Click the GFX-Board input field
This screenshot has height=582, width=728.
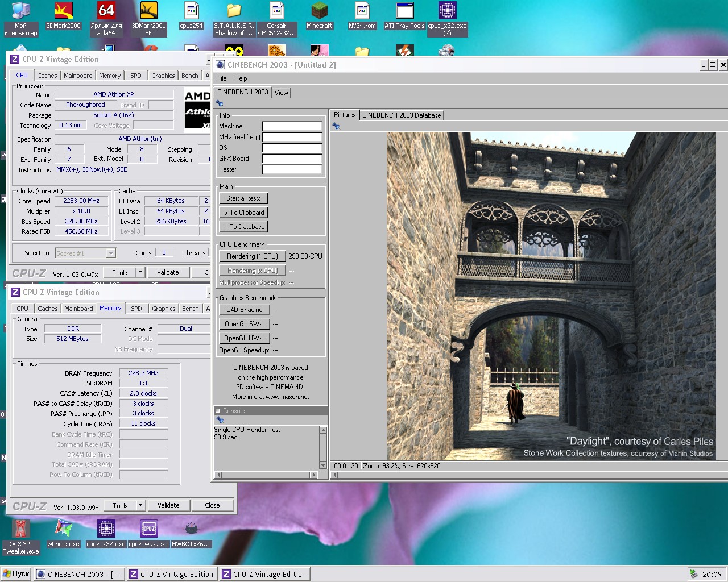(292, 159)
